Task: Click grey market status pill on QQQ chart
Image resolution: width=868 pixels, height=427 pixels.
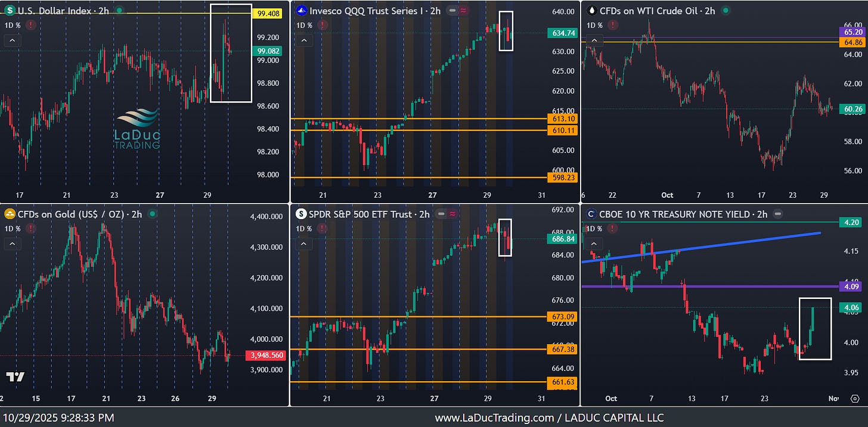Action: click(x=452, y=11)
